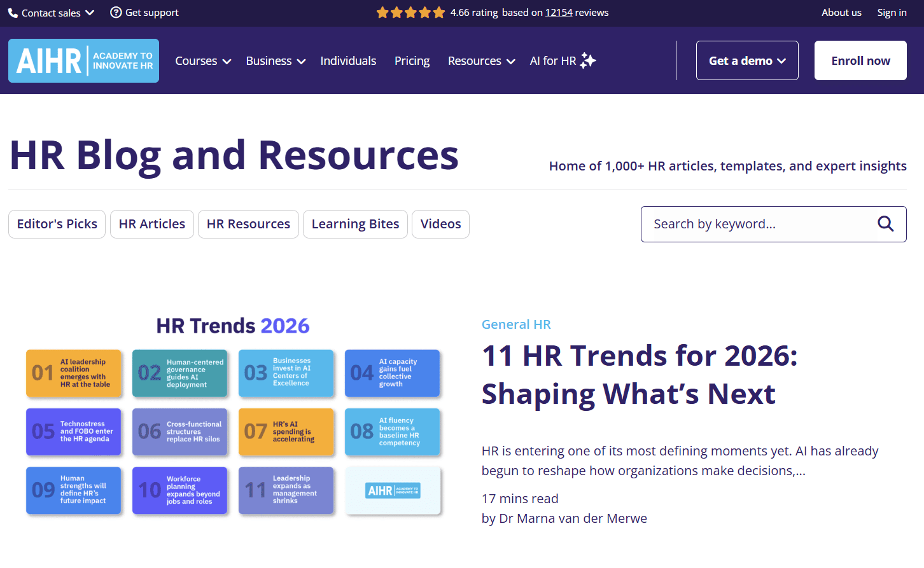924x568 pixels.
Task: Select the Editor's Picks tab
Action: 57,224
